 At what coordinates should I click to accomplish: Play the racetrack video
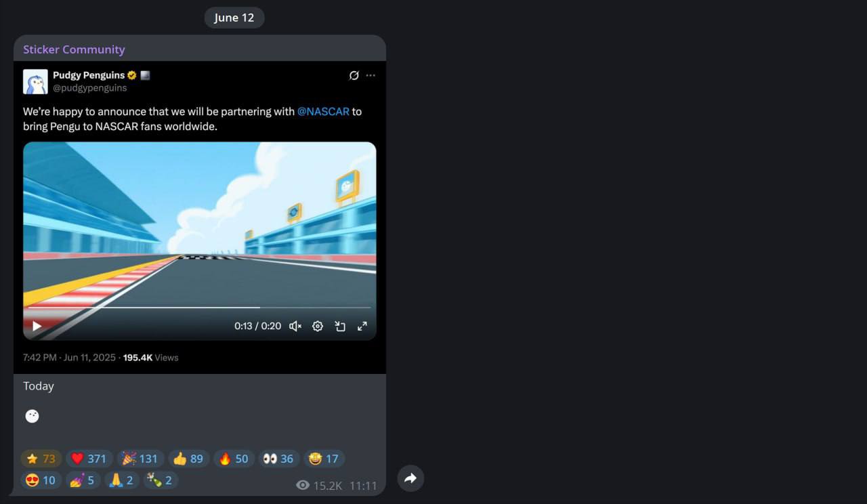[37, 326]
